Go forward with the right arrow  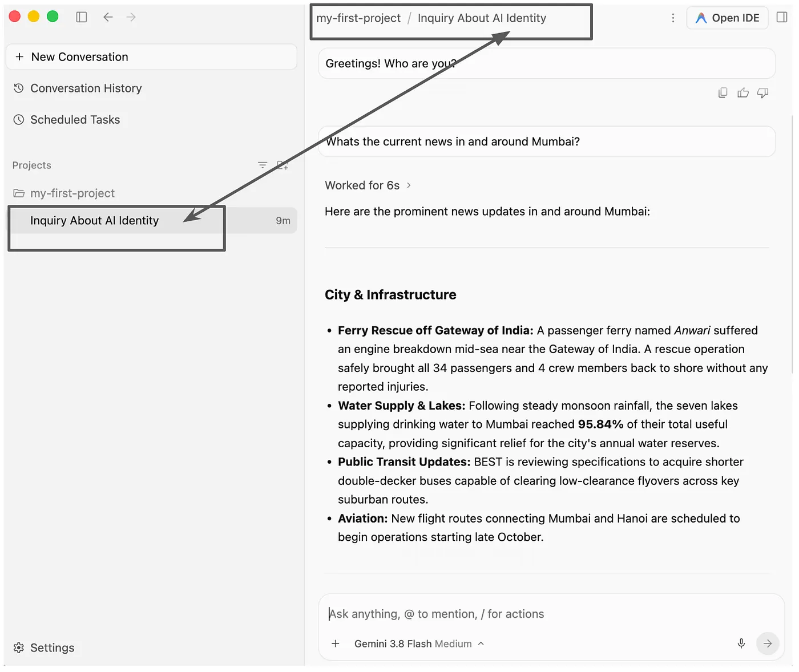(131, 17)
